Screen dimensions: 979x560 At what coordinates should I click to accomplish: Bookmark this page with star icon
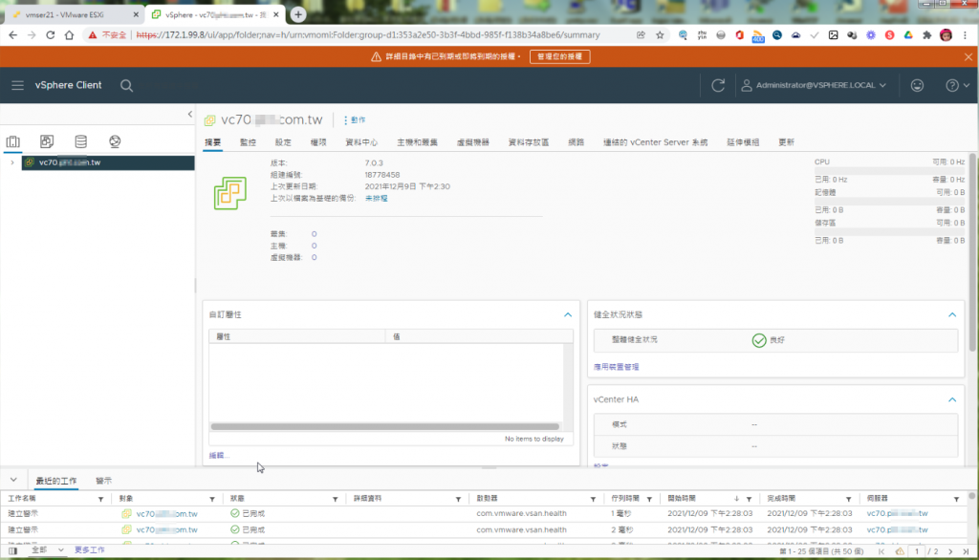(x=660, y=35)
